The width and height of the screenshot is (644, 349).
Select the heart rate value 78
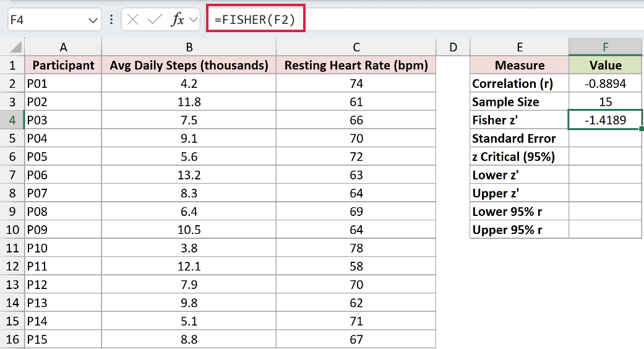(x=356, y=248)
